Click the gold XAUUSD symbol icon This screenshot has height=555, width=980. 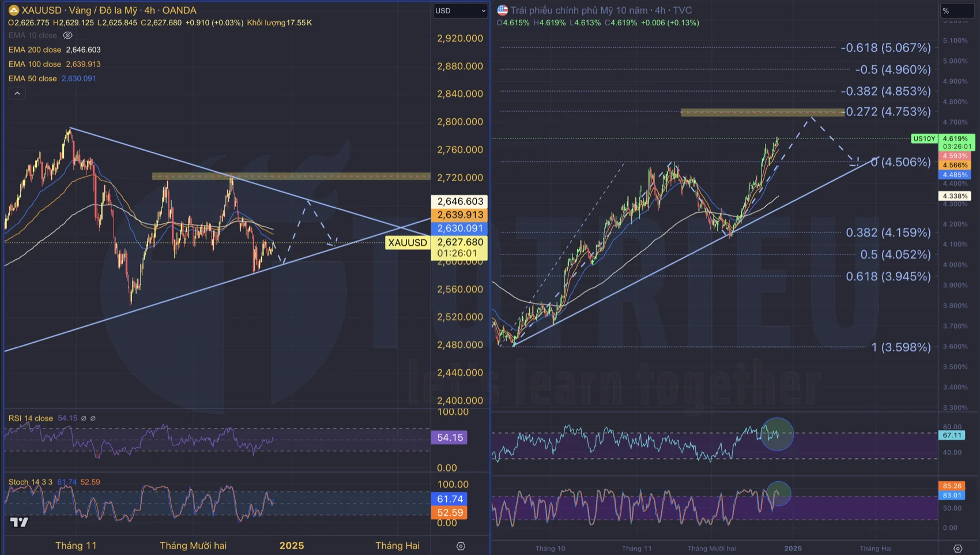(x=13, y=10)
